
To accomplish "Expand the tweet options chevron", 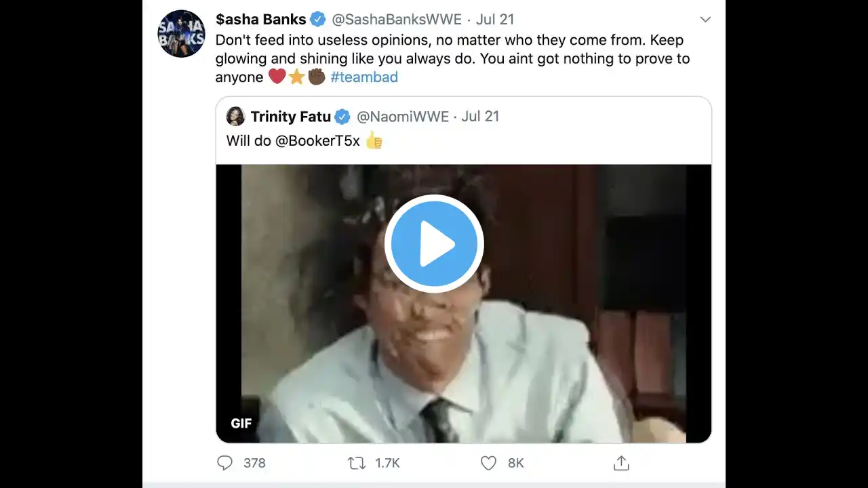I will point(705,20).
